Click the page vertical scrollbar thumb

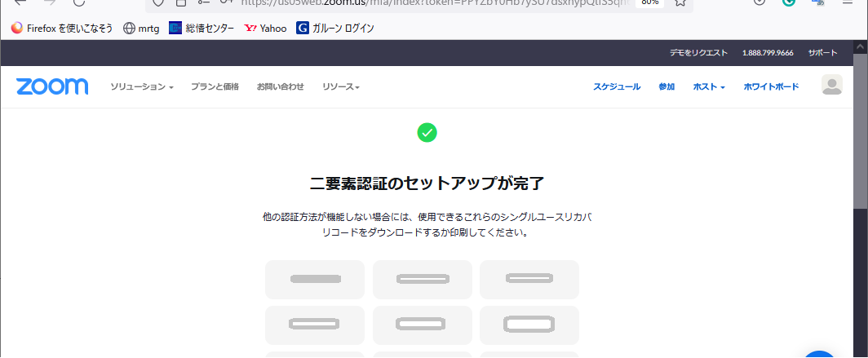(860, 131)
